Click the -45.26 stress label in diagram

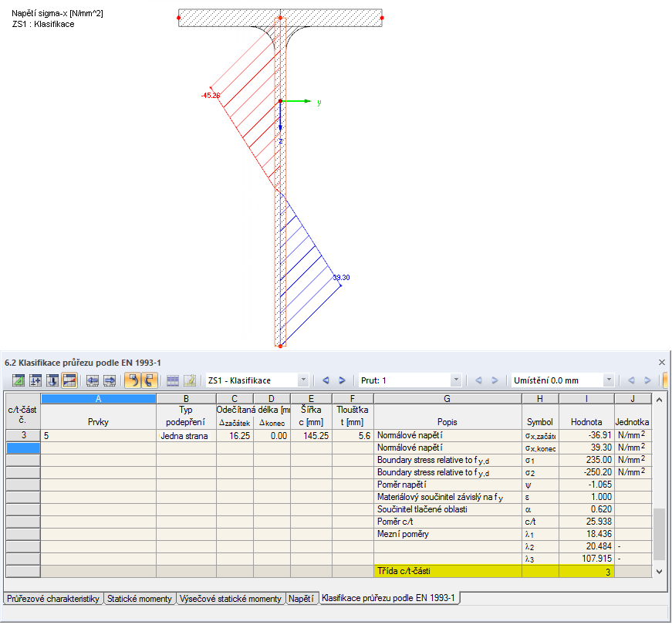pos(211,96)
